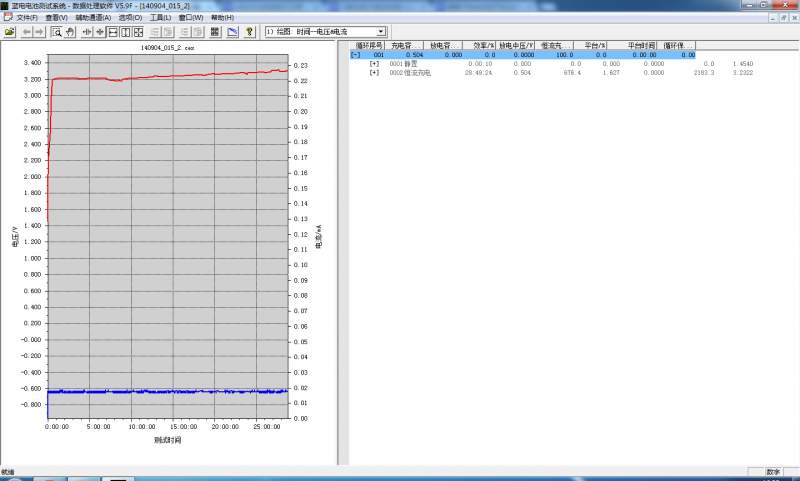
Task: Click the open file folder icon
Action: coord(9,32)
